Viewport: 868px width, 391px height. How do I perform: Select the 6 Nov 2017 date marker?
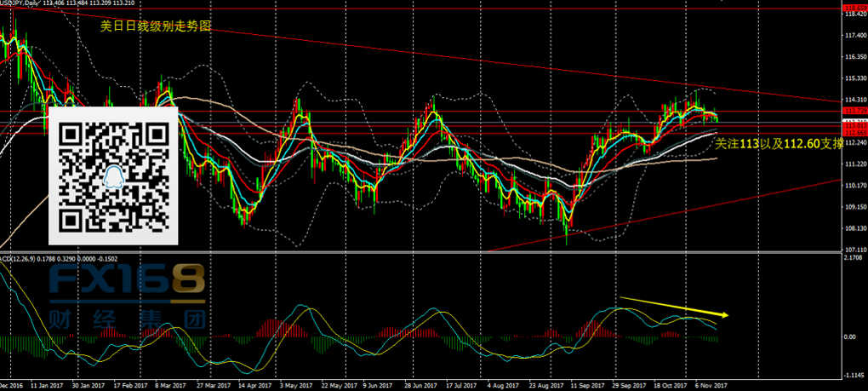coord(713,384)
